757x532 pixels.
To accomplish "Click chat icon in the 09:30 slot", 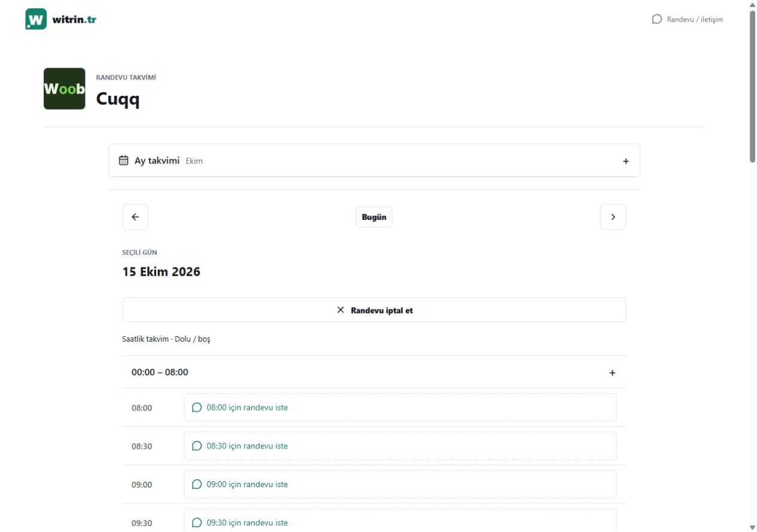I will pos(197,522).
